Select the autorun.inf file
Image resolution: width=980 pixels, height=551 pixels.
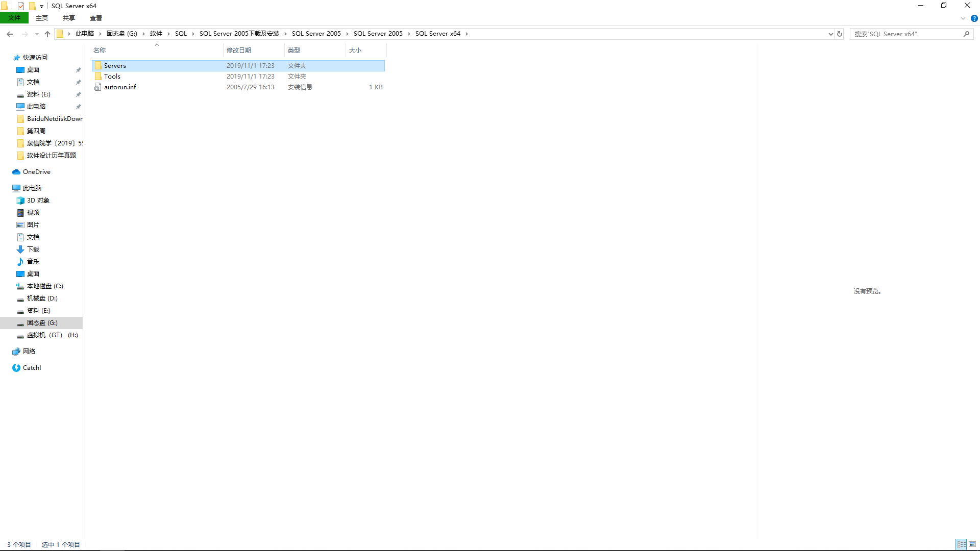pos(238,87)
